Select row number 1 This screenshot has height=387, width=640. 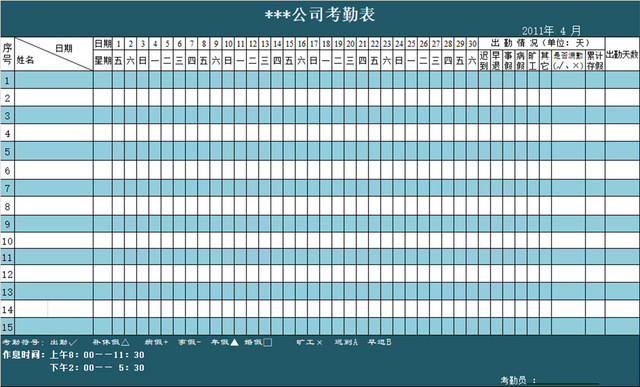coord(7,80)
